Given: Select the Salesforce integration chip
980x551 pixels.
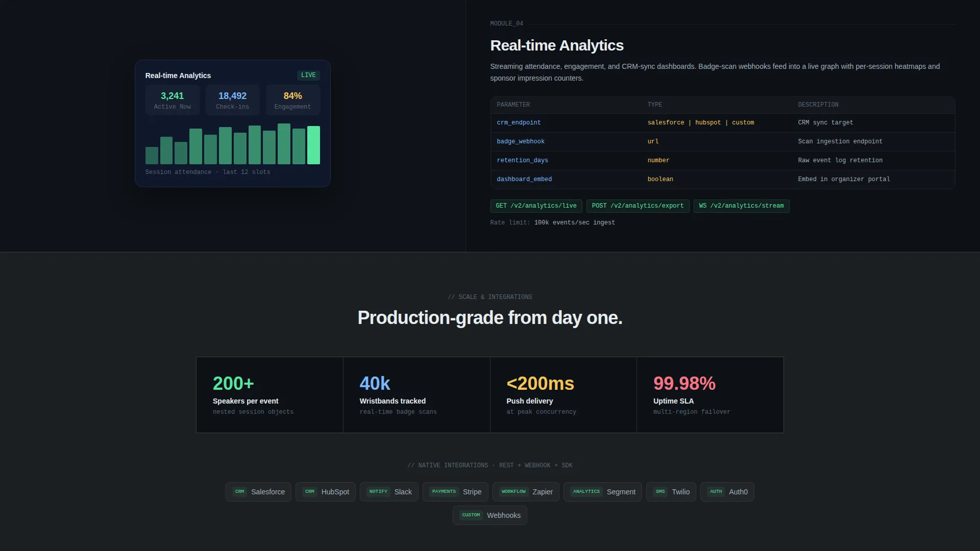Looking at the screenshot, I should tap(258, 492).
